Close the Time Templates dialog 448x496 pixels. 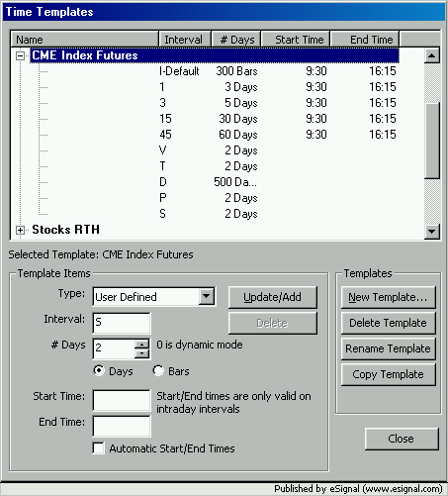pos(402,439)
